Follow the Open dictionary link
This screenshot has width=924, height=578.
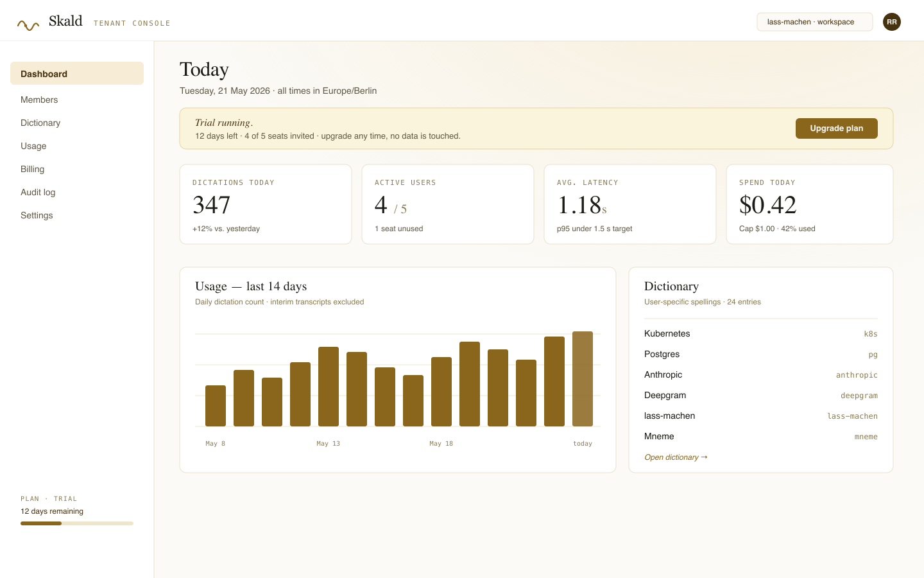676,457
